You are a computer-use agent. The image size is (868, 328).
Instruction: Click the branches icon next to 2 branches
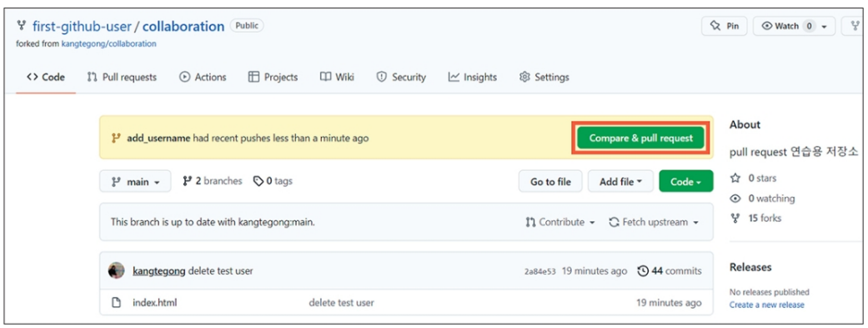coord(187,181)
